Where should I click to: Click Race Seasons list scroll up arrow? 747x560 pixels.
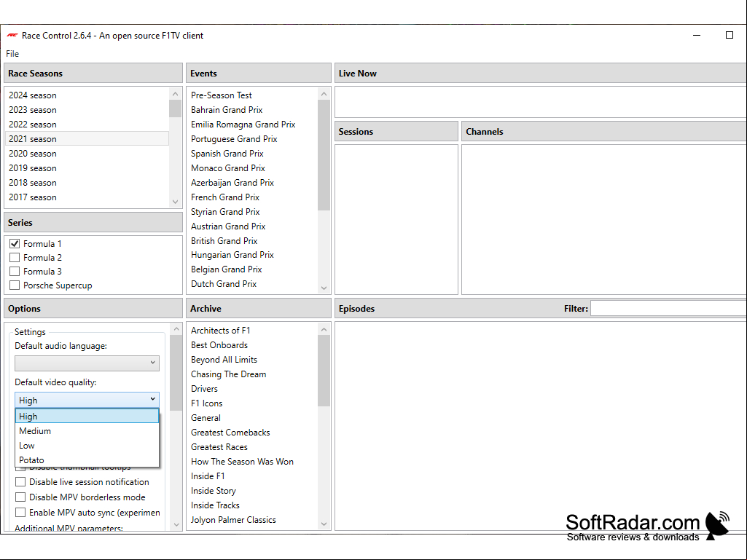pos(176,94)
